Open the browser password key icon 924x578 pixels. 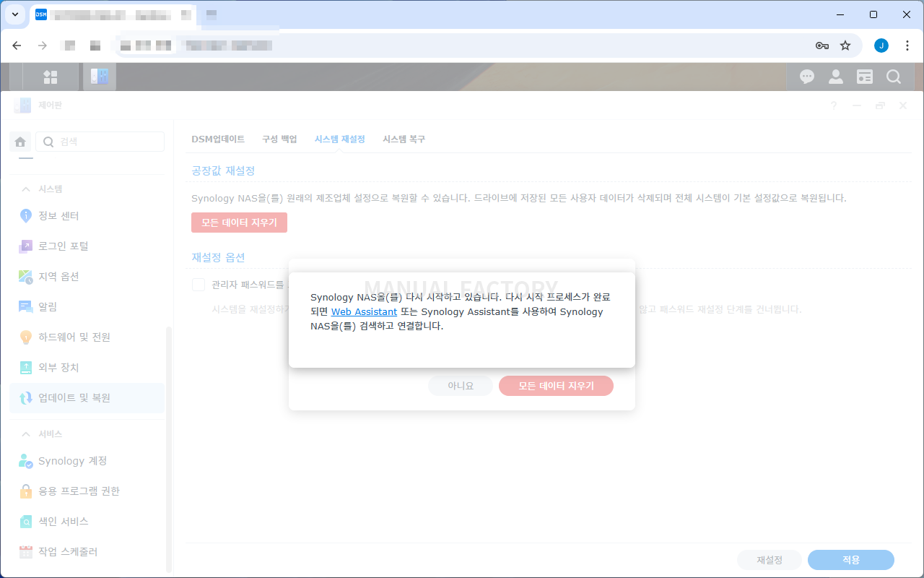(821, 46)
